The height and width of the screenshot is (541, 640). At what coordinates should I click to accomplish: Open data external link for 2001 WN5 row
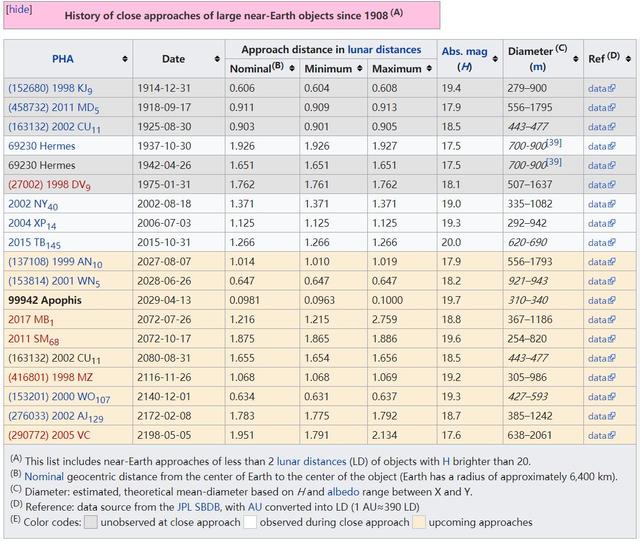pos(601,280)
